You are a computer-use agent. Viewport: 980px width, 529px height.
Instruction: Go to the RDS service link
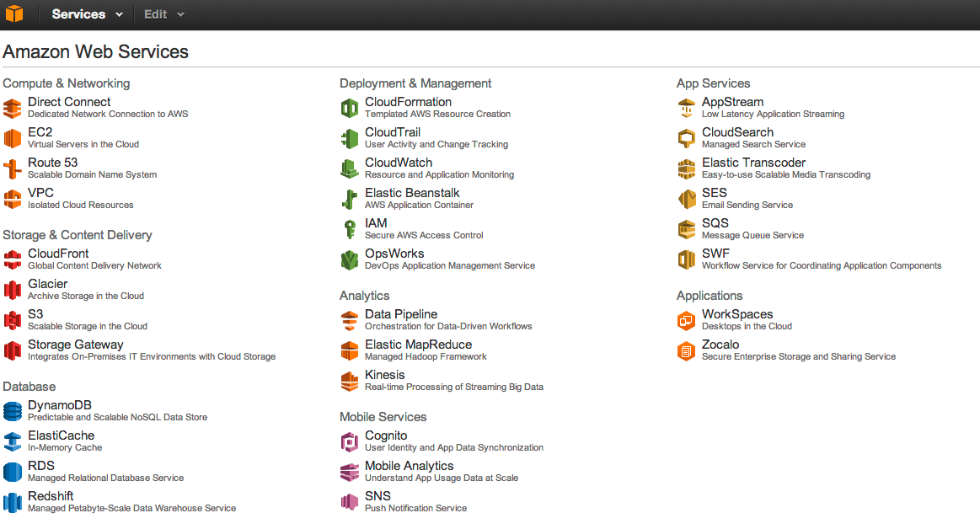pyautogui.click(x=40, y=466)
